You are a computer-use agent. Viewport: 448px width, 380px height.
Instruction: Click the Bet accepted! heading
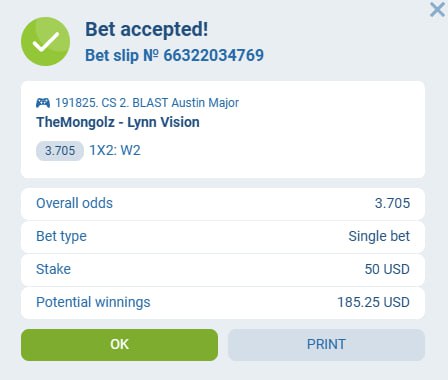(x=147, y=29)
